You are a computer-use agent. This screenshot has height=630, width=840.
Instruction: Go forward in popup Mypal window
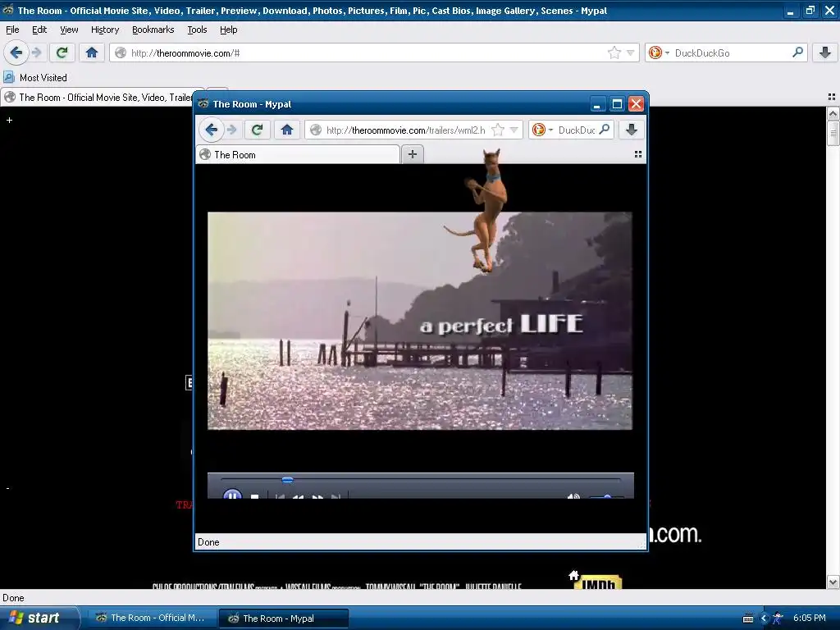231,130
